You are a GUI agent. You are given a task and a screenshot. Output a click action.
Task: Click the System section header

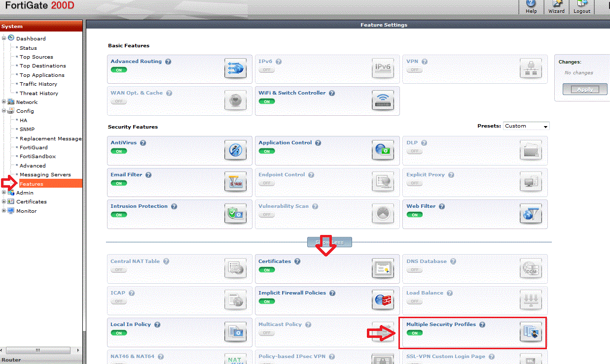[41, 27]
